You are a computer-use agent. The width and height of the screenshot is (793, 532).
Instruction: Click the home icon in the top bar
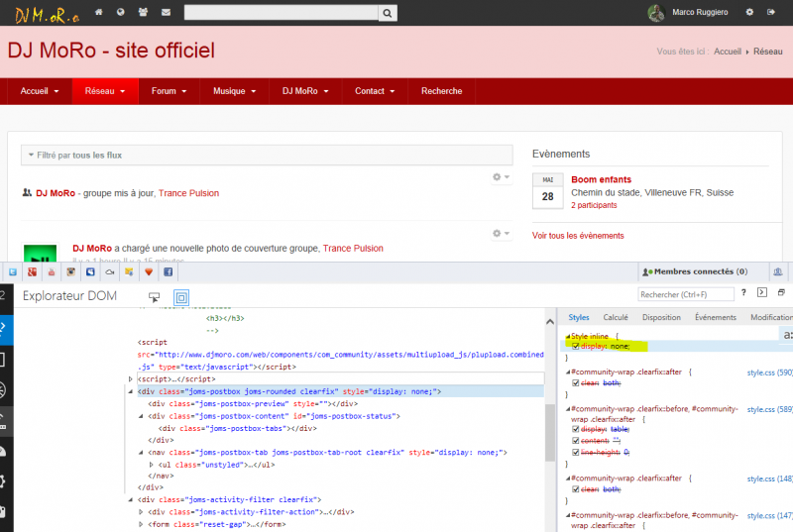coord(98,12)
